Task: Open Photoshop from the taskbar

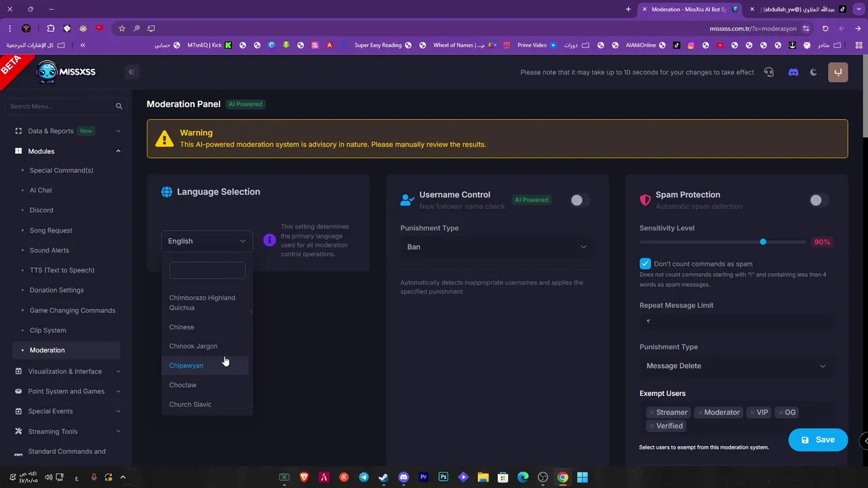Action: [x=443, y=477]
